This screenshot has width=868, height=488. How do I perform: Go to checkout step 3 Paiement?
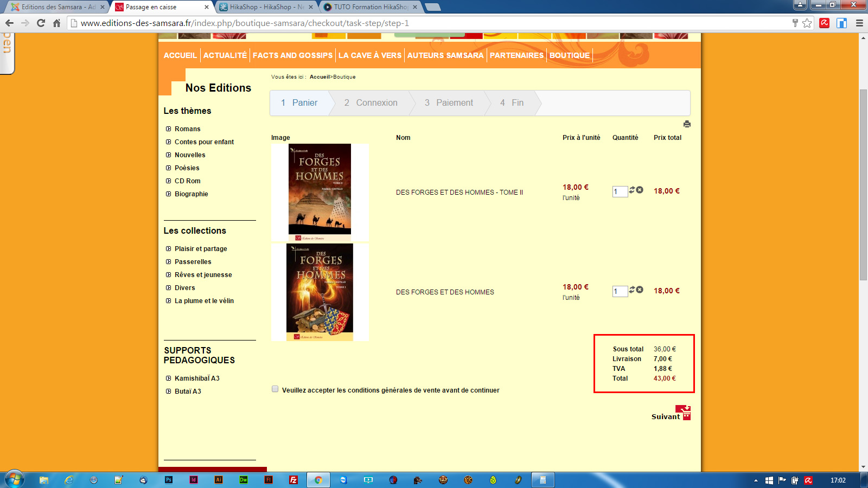449,103
